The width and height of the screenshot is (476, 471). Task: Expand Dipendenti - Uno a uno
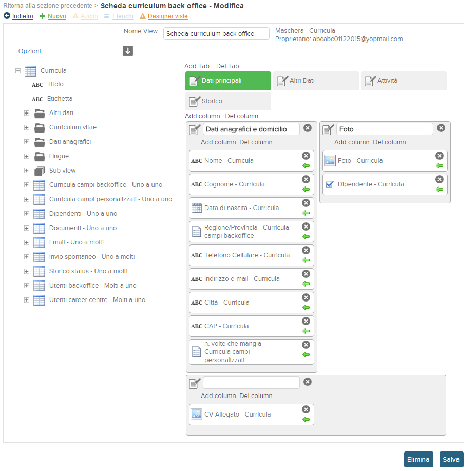(x=27, y=214)
